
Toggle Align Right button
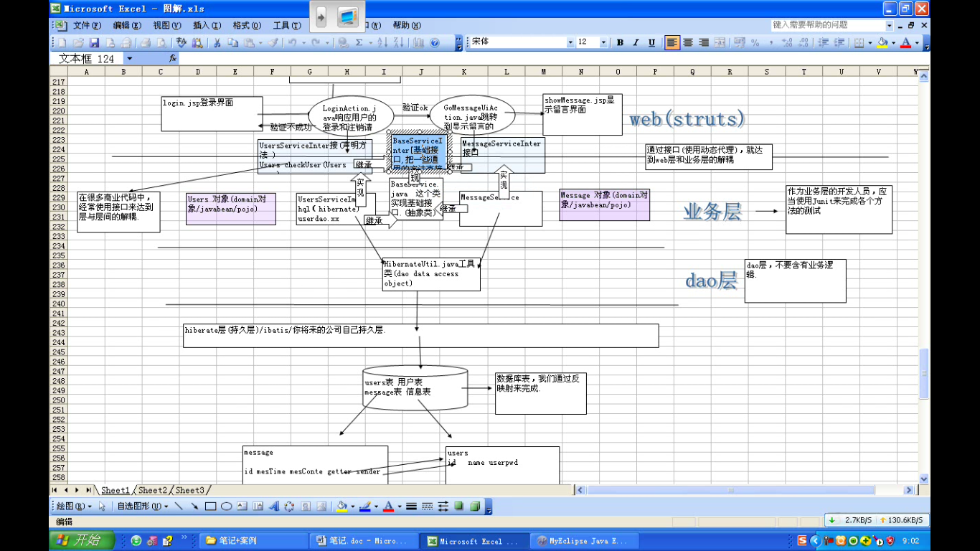pos(704,42)
